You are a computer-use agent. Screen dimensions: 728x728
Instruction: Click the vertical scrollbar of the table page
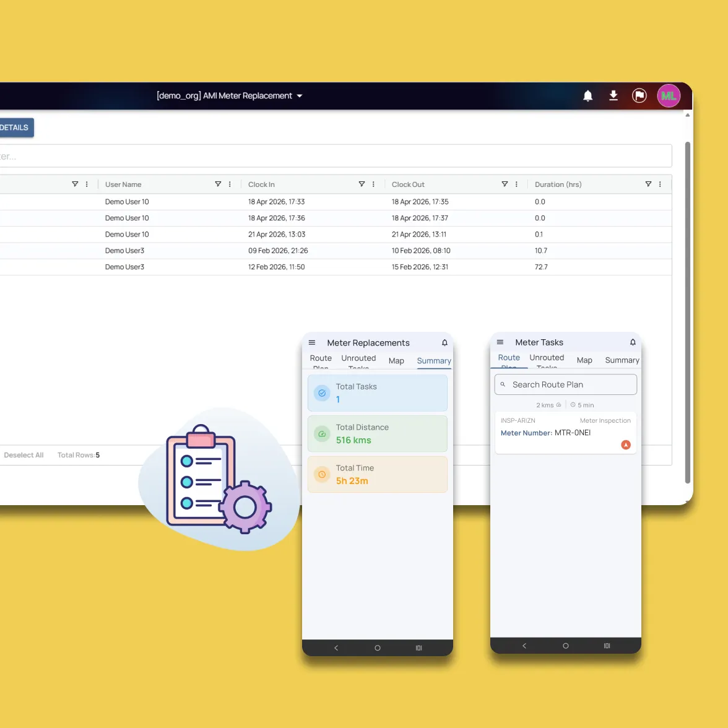[x=688, y=312]
